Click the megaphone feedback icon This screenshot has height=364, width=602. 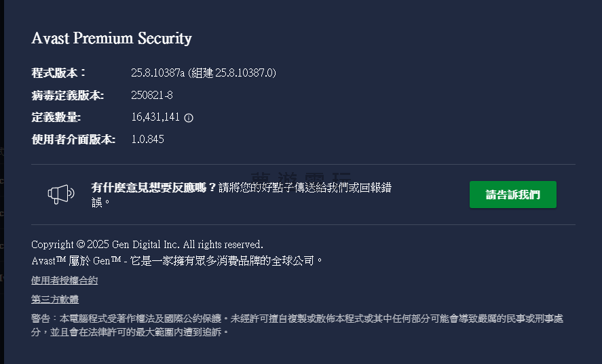61,195
